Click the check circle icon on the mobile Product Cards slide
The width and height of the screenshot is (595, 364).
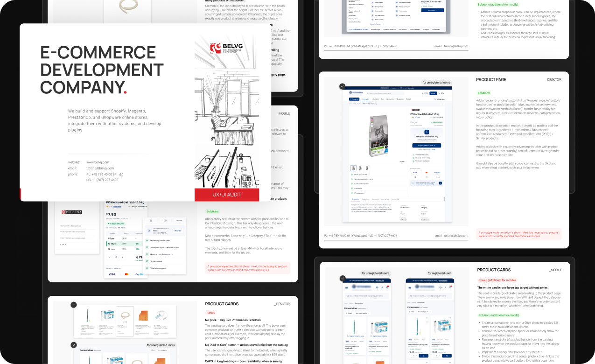343,278
